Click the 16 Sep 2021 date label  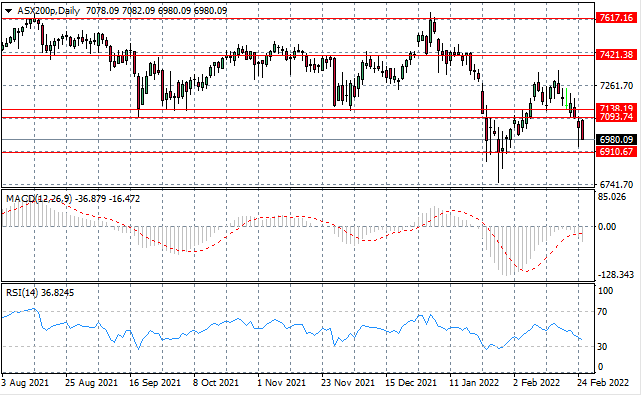(155, 383)
